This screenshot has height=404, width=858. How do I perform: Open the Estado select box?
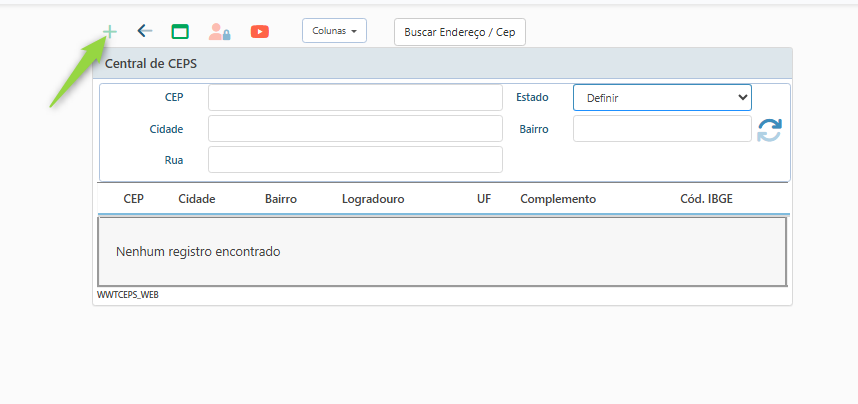click(662, 97)
